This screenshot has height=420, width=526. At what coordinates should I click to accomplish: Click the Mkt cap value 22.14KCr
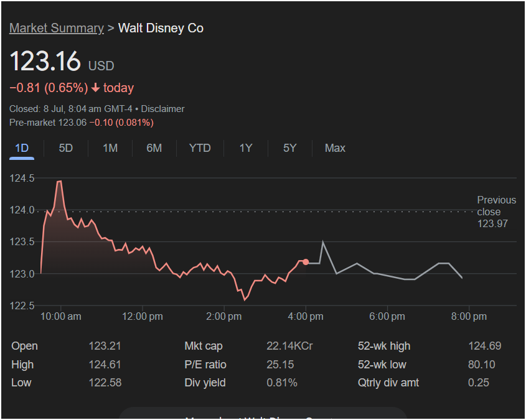[289, 346]
